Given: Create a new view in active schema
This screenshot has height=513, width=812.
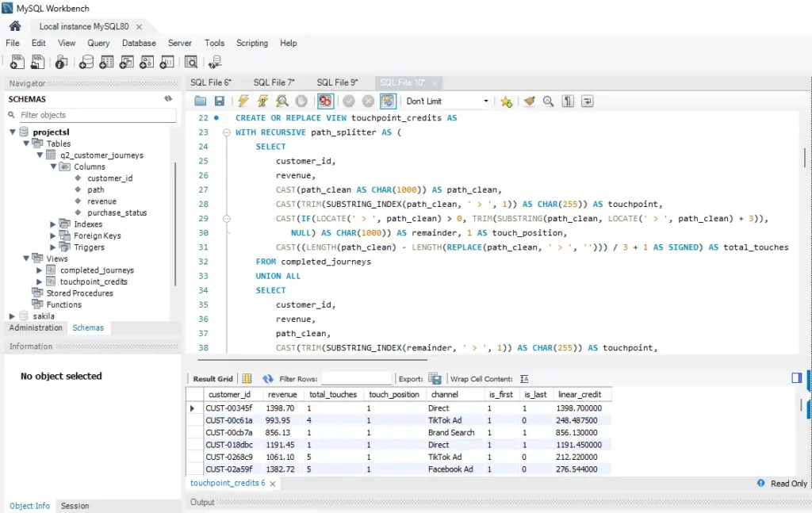Looking at the screenshot, I should click(x=126, y=62).
